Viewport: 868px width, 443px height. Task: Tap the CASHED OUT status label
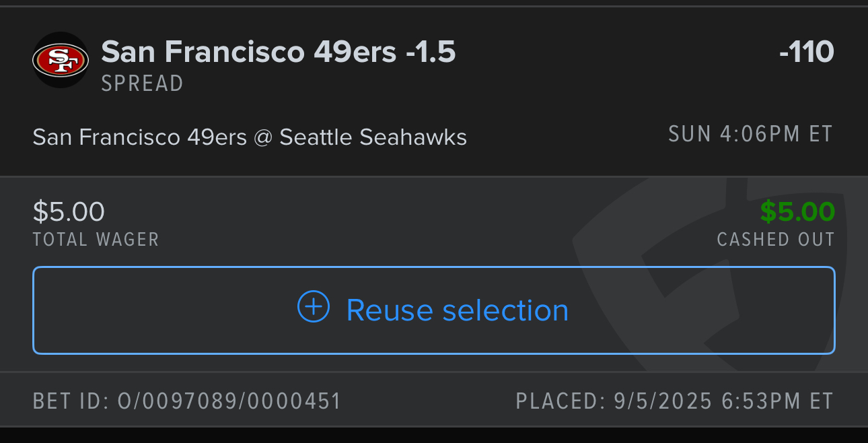coord(775,239)
